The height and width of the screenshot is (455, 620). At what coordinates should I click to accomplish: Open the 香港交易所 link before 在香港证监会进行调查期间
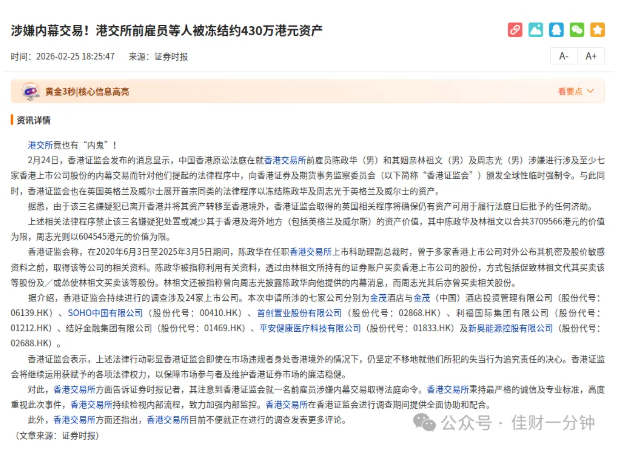pos(286,404)
